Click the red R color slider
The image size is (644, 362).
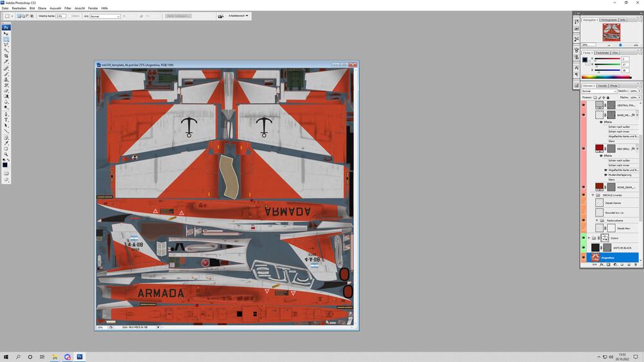point(607,59)
